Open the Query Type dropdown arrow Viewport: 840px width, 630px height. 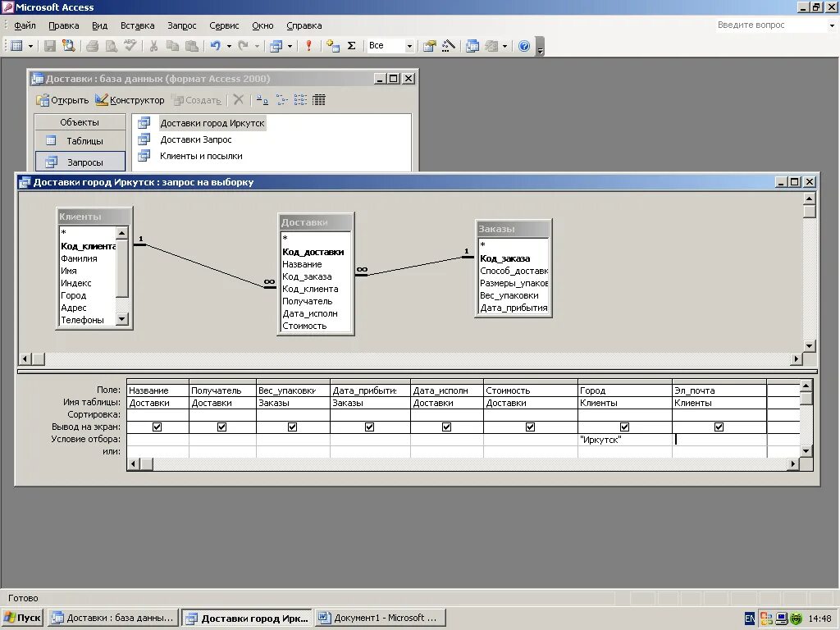(x=290, y=46)
